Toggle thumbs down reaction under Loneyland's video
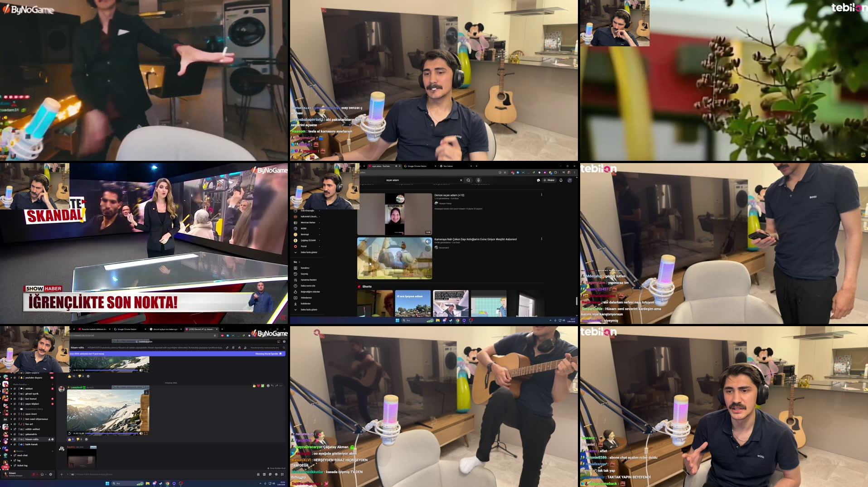Image resolution: width=868 pixels, height=487 pixels. 79,439
